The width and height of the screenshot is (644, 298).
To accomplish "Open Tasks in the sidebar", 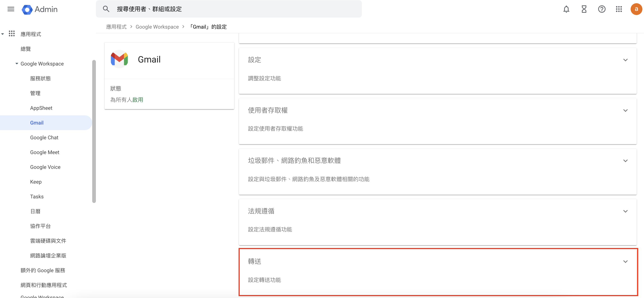I will click(x=37, y=197).
